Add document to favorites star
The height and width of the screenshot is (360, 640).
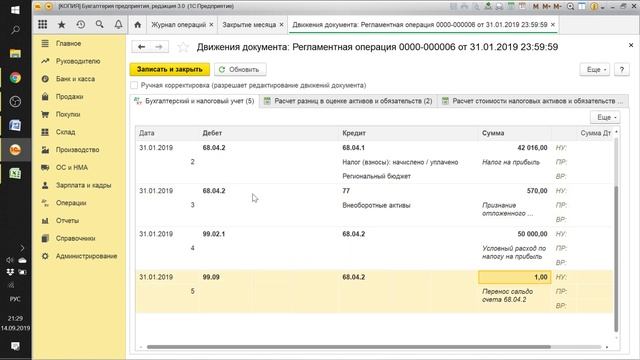click(x=183, y=47)
